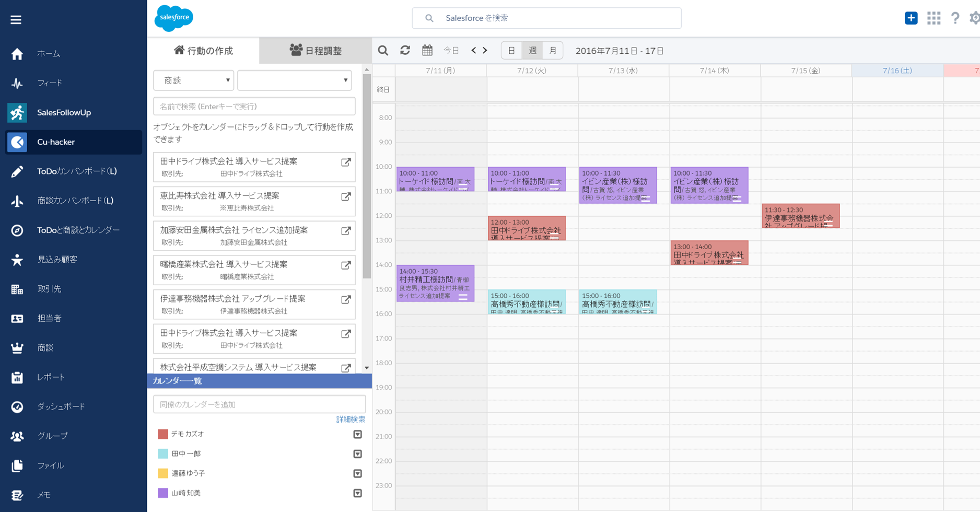Click the object list scroll-up arrow
980x512 pixels.
pyautogui.click(x=367, y=69)
